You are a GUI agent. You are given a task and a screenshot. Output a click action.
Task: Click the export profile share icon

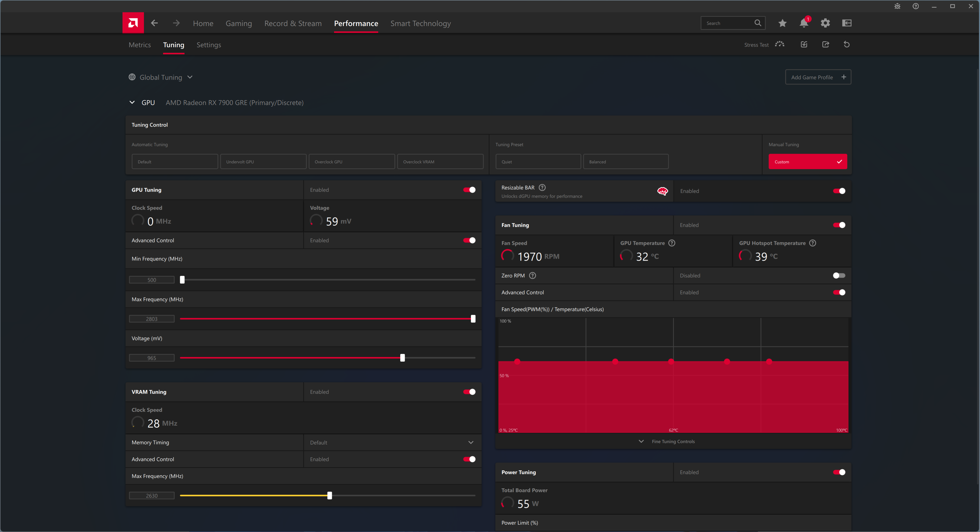tap(825, 44)
